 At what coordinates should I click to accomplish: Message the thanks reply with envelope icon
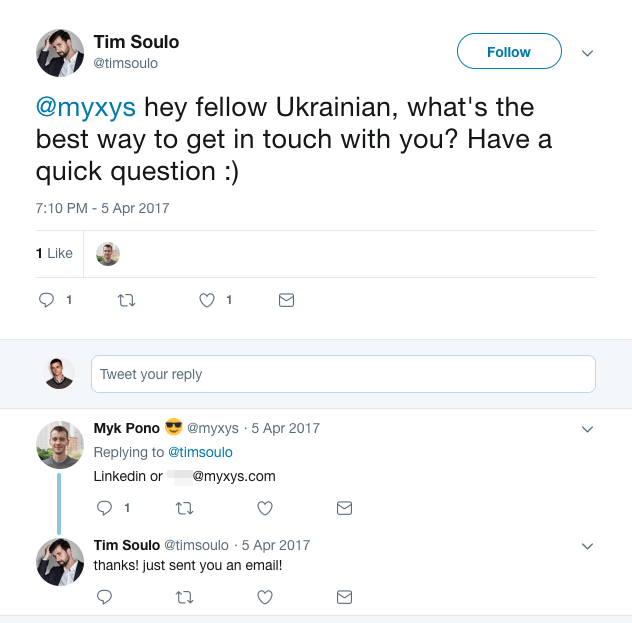coord(344,597)
